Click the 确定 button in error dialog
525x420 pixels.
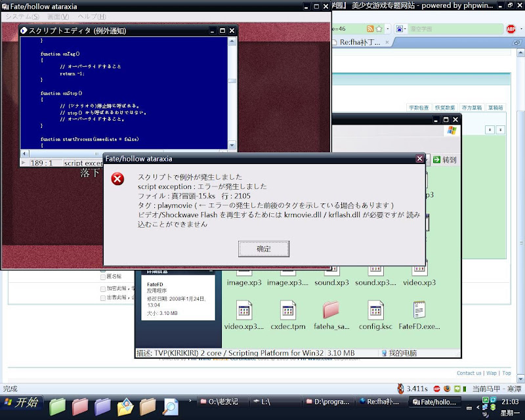264,249
